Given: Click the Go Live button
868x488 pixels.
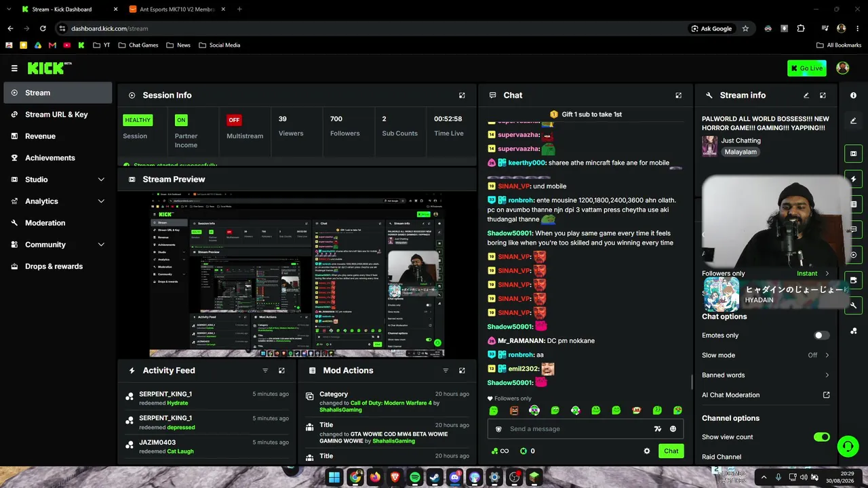Looking at the screenshot, I should tap(807, 68).
